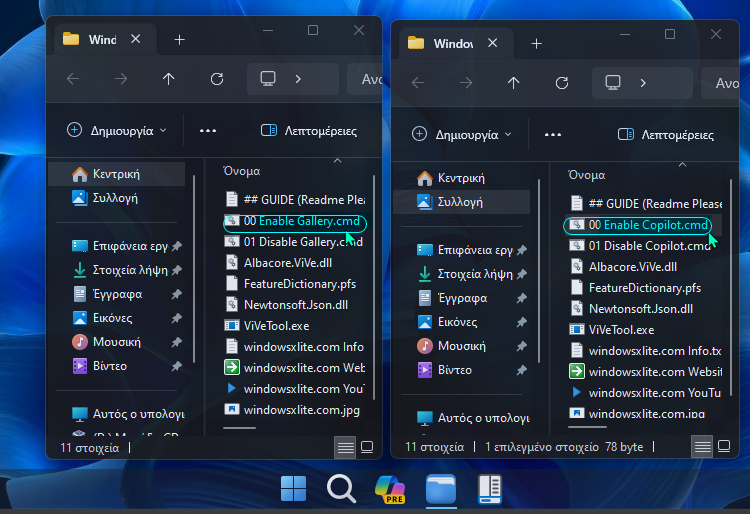Select windowsxlite.com Website shortcut in right window
This screenshot has width=750, height=514.
[646, 372]
